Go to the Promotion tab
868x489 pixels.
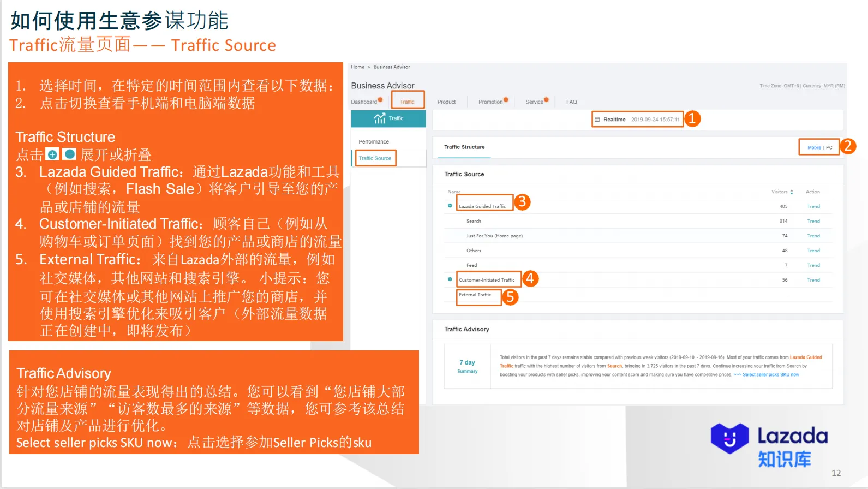(x=490, y=102)
